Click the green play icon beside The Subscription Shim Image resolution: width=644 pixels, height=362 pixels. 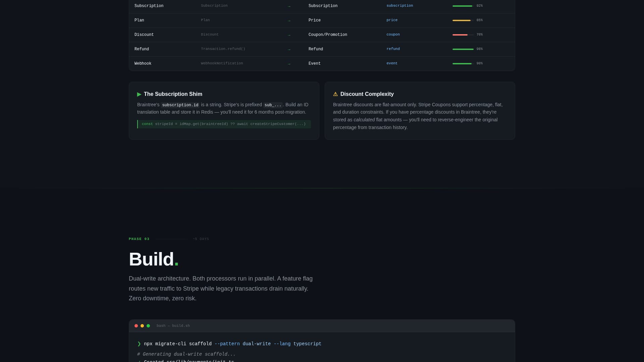point(139,94)
